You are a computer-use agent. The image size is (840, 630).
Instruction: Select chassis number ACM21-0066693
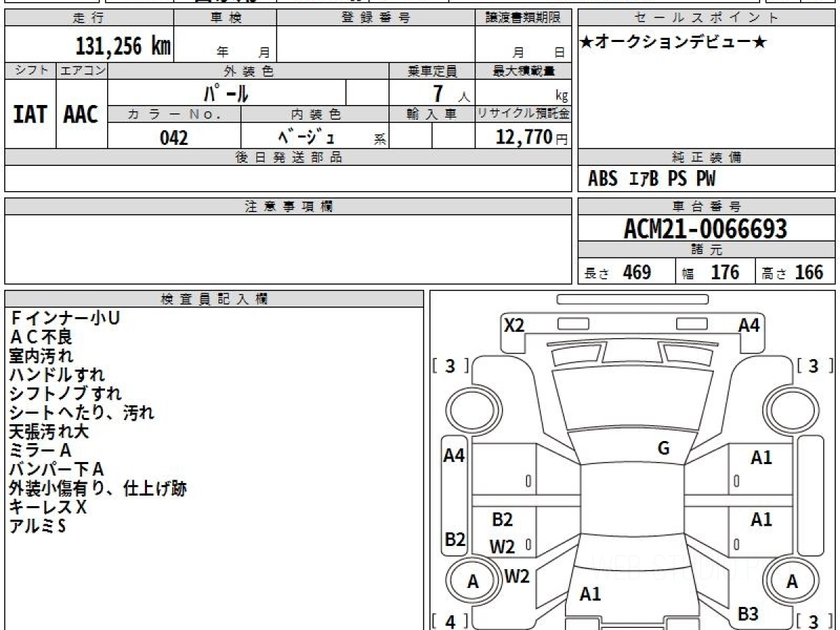(x=706, y=228)
